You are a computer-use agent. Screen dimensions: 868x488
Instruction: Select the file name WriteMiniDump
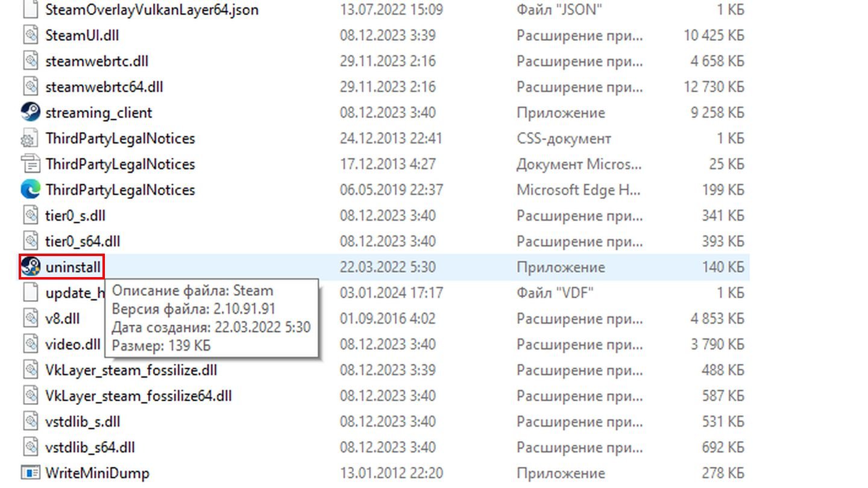(97, 473)
